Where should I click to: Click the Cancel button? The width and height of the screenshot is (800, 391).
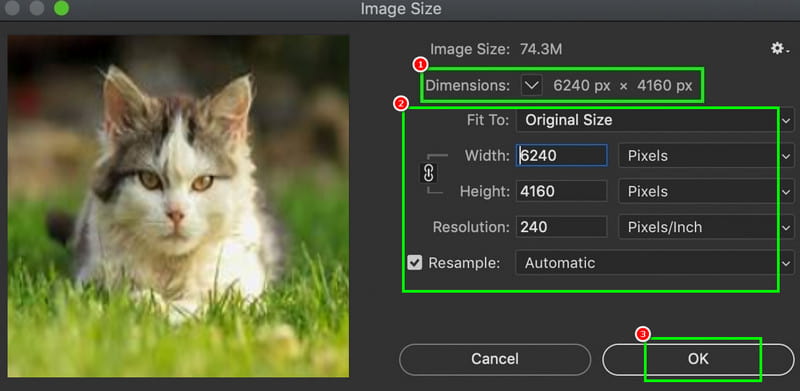[495, 359]
